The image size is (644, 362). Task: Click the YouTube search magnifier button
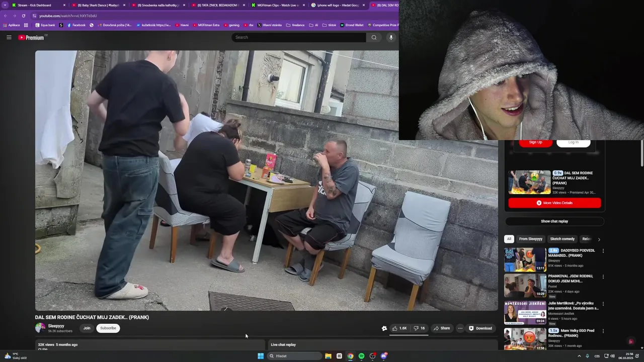coord(374,37)
